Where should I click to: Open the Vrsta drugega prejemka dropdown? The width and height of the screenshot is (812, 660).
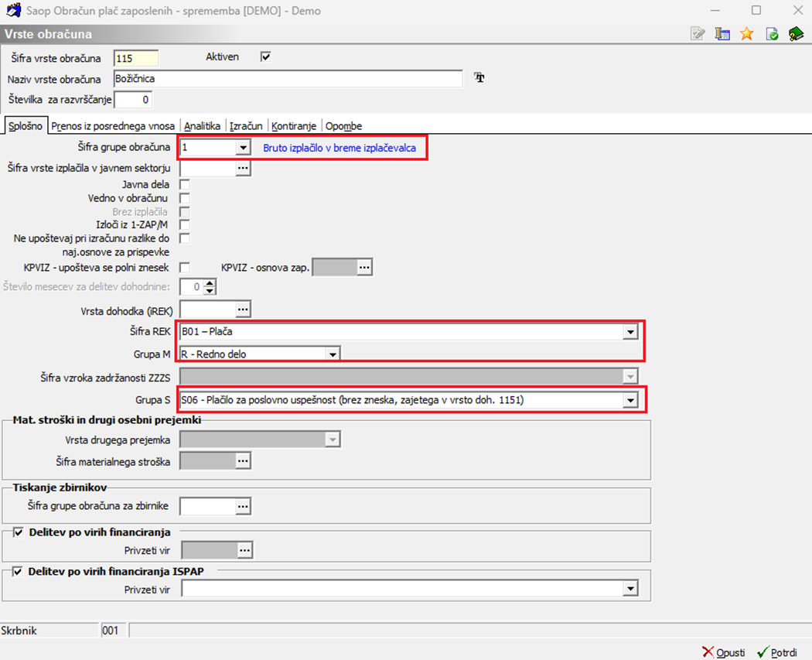[x=333, y=439]
